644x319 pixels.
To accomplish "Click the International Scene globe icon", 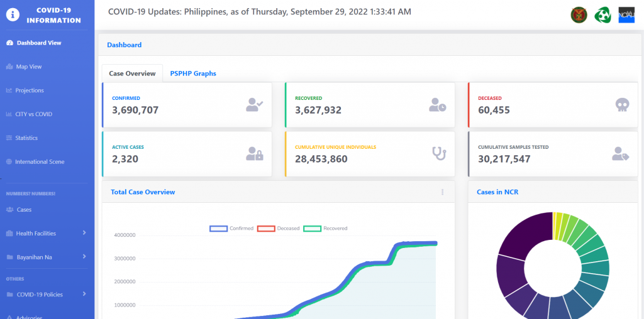I will (x=9, y=162).
